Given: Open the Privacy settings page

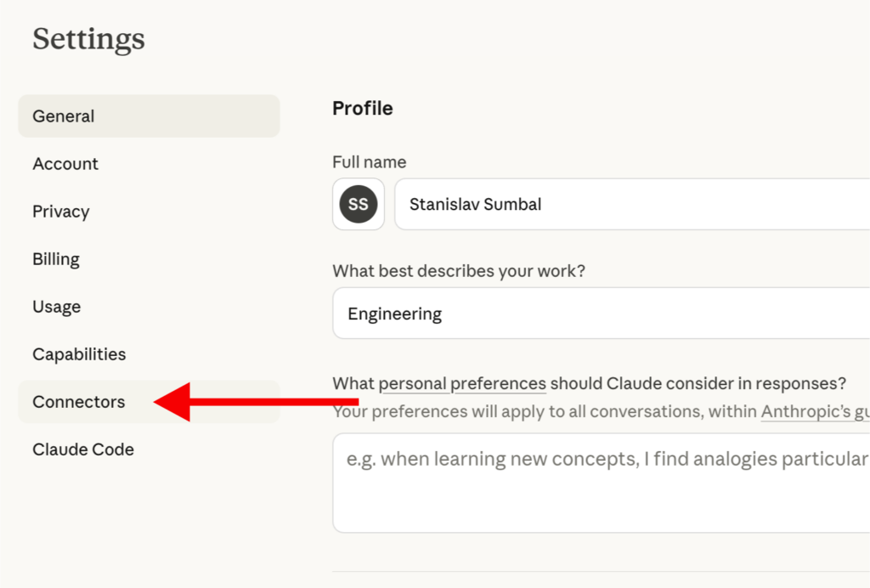Looking at the screenshot, I should pyautogui.click(x=60, y=212).
